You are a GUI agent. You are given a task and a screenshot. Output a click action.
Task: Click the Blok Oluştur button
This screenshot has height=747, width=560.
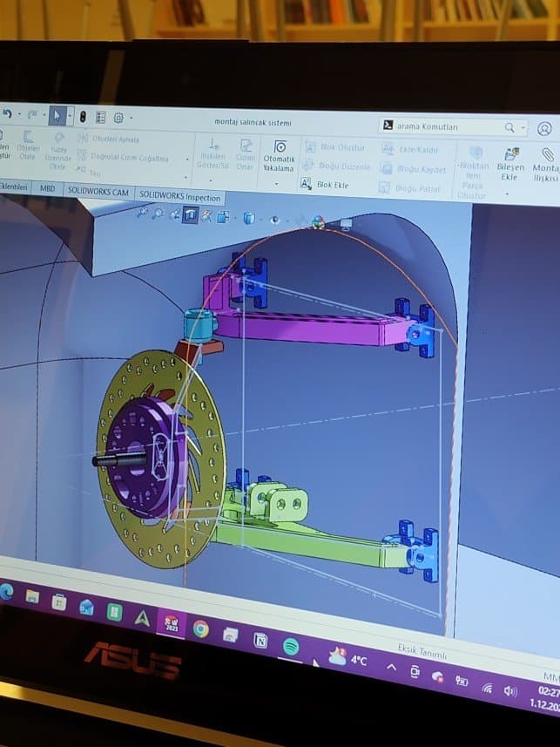click(335, 147)
